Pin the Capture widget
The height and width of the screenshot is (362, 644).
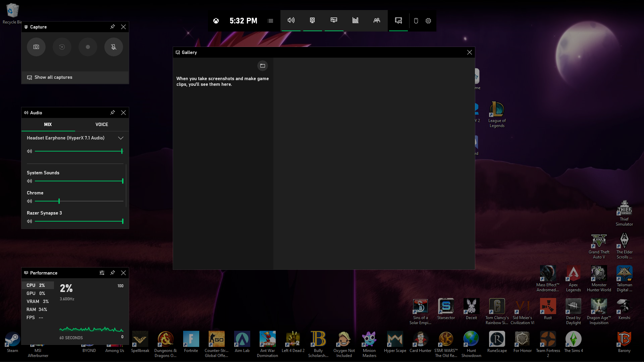[x=113, y=27]
